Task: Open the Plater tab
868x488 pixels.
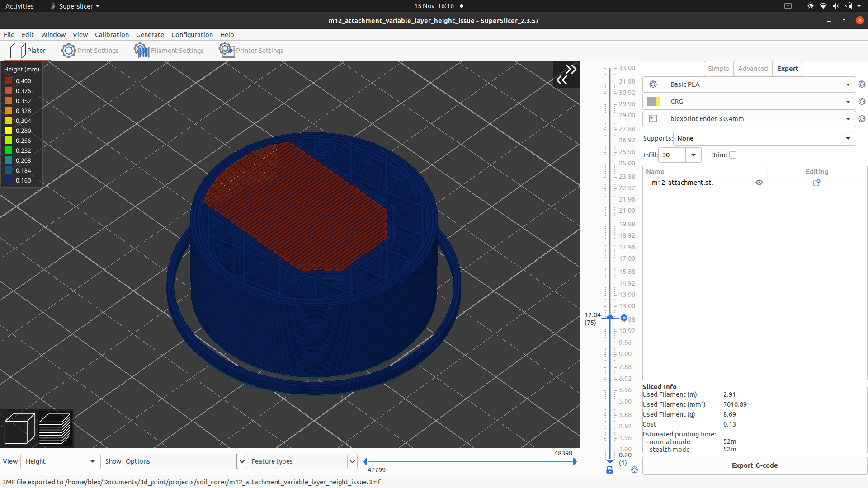Action: click(28, 51)
